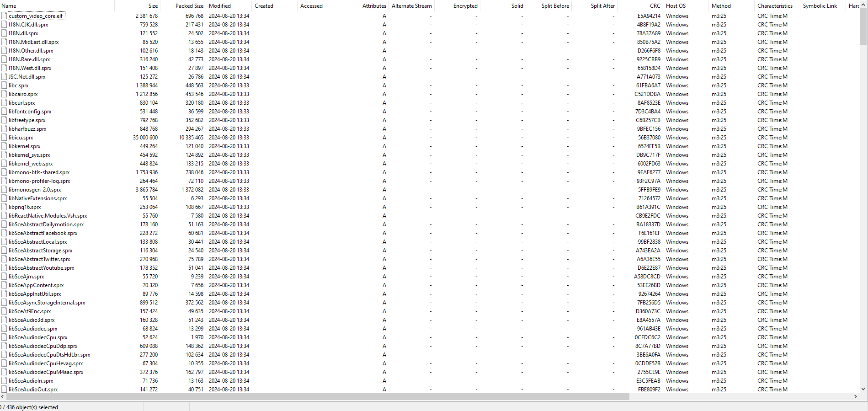Select libmono-btls-shared.sprx file name
The width and height of the screenshot is (868, 411).
[39, 172]
